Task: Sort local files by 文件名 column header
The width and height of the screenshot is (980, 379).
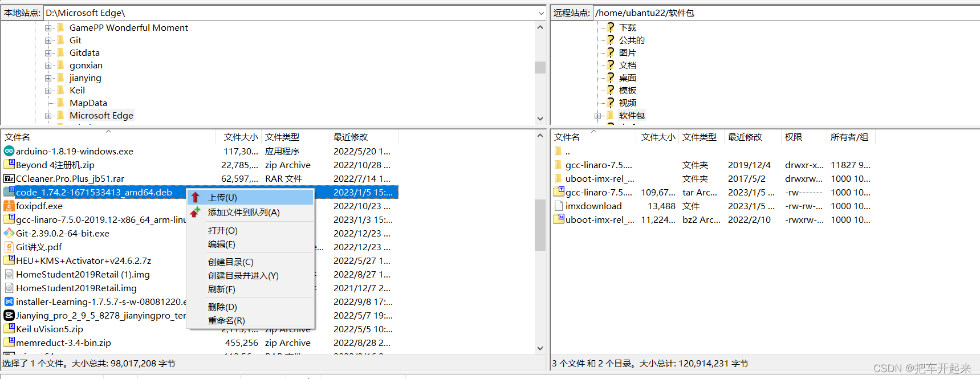Action: coord(108,137)
